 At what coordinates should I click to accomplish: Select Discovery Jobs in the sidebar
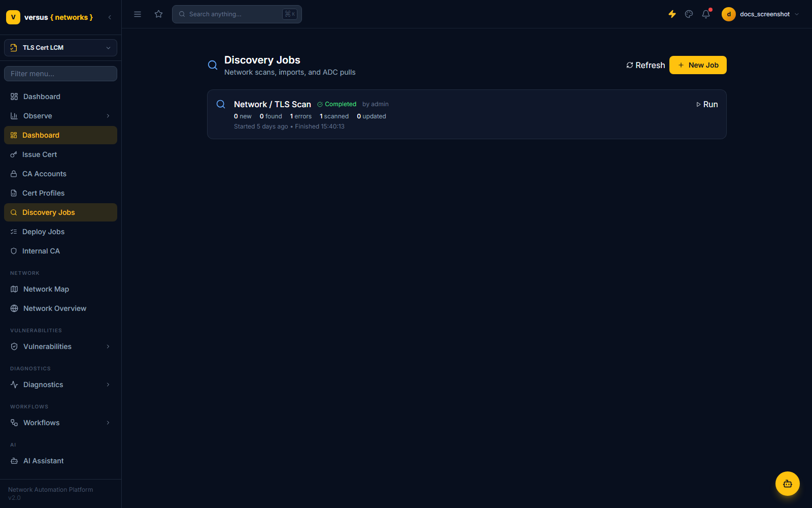pyautogui.click(x=60, y=212)
